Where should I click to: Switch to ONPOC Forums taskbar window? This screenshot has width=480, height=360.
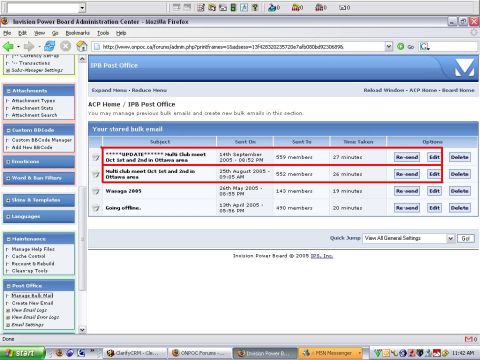[x=199, y=353]
